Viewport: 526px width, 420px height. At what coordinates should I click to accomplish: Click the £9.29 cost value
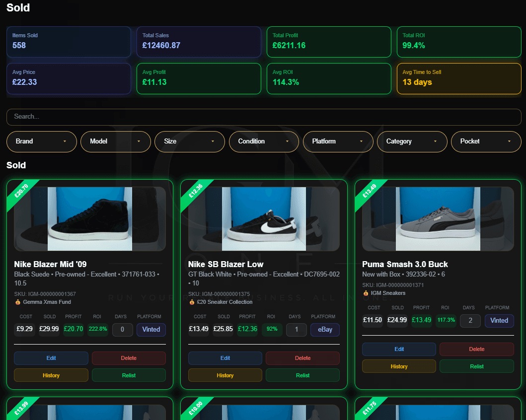pyautogui.click(x=24, y=329)
